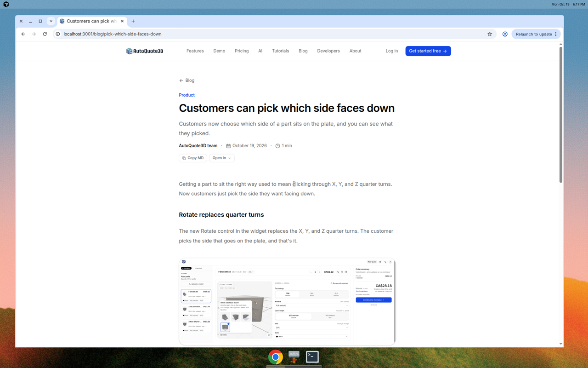Click the article screenshot image
Screen dimensions: 588x368
coord(287,302)
